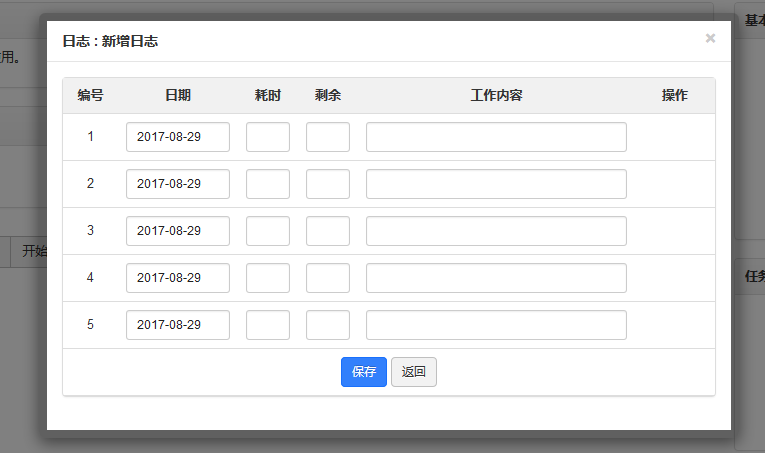The width and height of the screenshot is (765, 453).
Task: Select the 工作内容 field in row 3
Action: (497, 231)
